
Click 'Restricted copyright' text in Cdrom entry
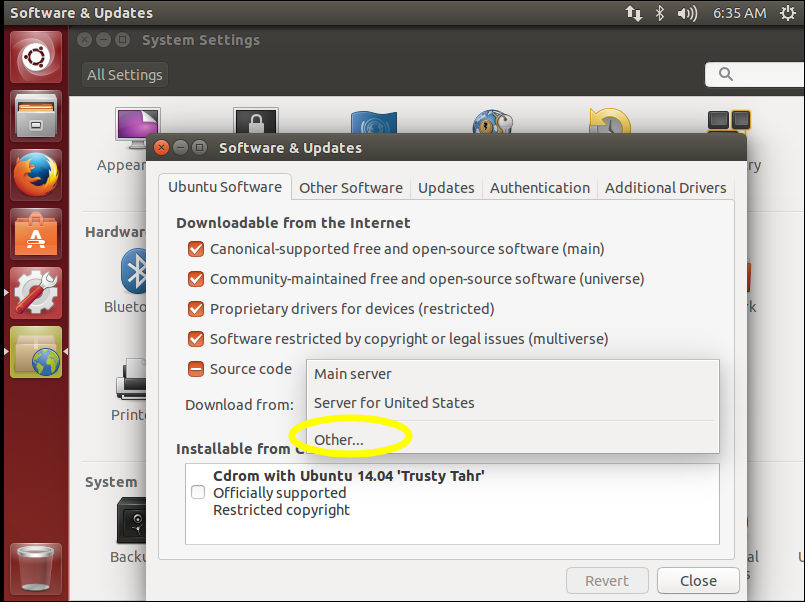[281, 510]
